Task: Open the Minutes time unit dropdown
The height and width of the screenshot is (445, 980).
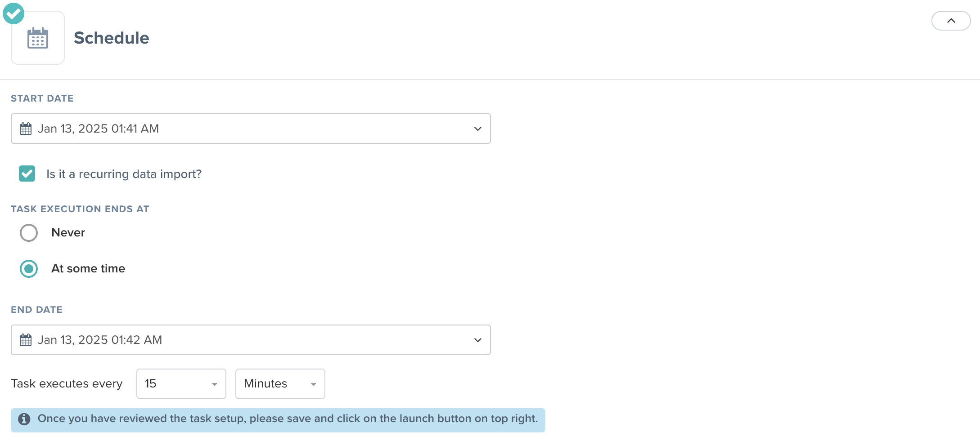Action: [x=280, y=384]
